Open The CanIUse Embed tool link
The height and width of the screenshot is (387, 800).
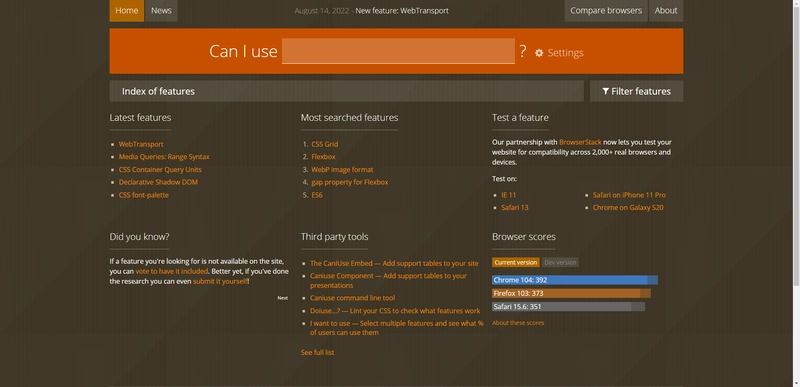pyautogui.click(x=394, y=264)
